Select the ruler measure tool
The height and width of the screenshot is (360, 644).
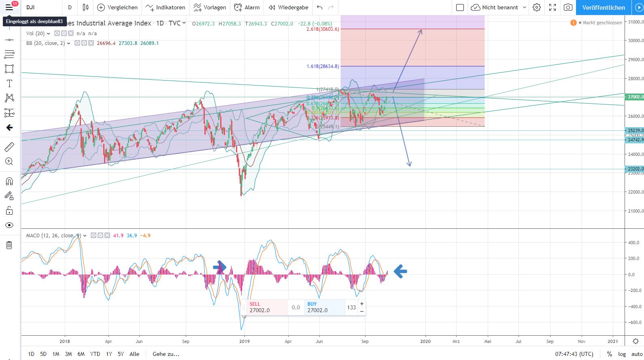pos(9,147)
